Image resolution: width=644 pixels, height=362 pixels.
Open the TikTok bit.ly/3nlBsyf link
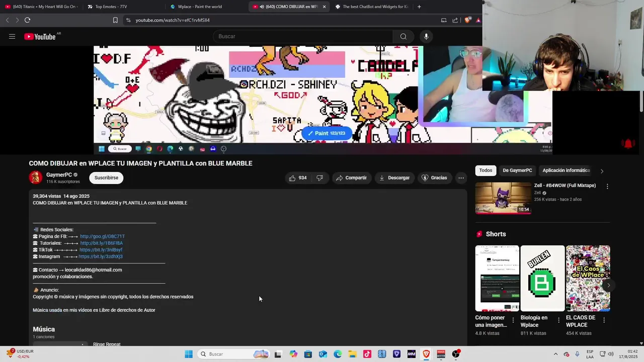pos(101,250)
